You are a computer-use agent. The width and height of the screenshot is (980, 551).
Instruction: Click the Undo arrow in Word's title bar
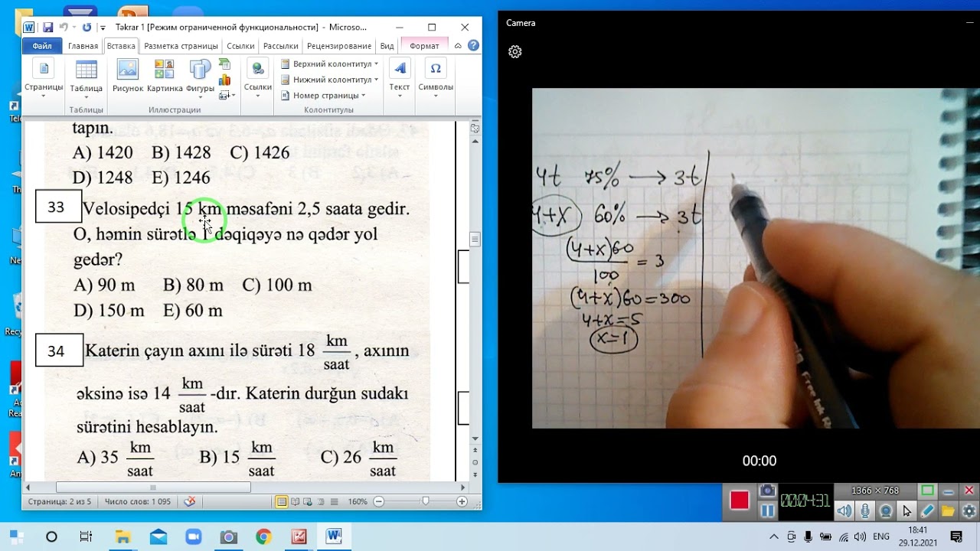pos(64,28)
